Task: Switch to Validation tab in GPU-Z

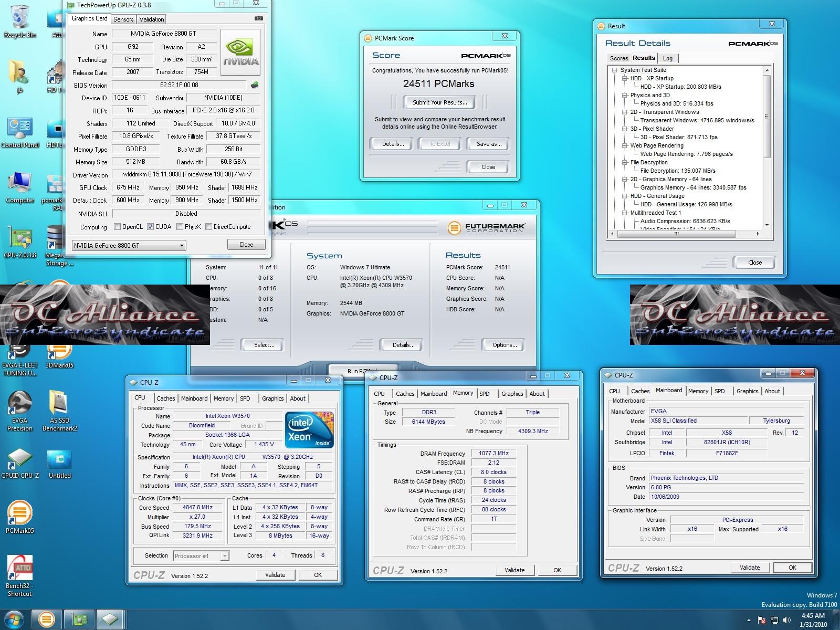Action: (152, 19)
